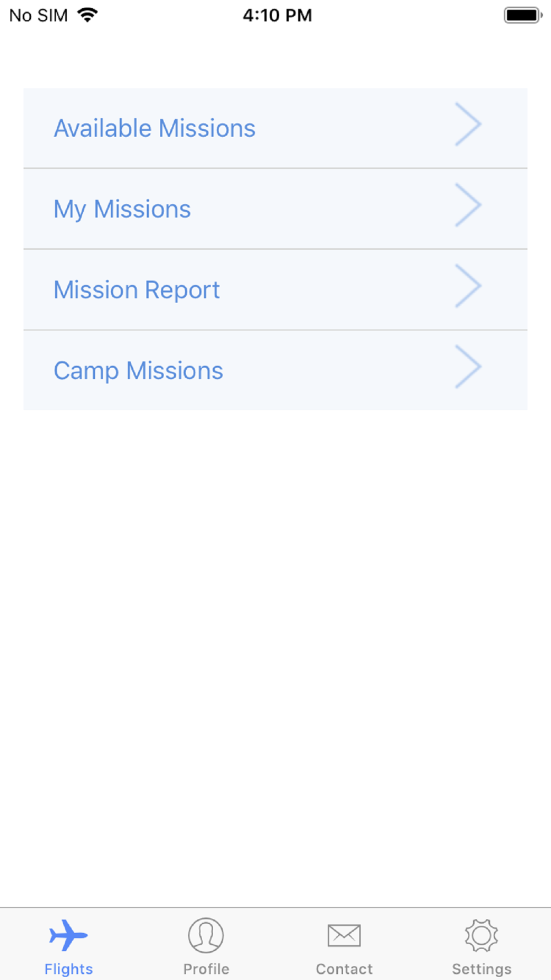Tap the Contact envelope icon

(344, 935)
